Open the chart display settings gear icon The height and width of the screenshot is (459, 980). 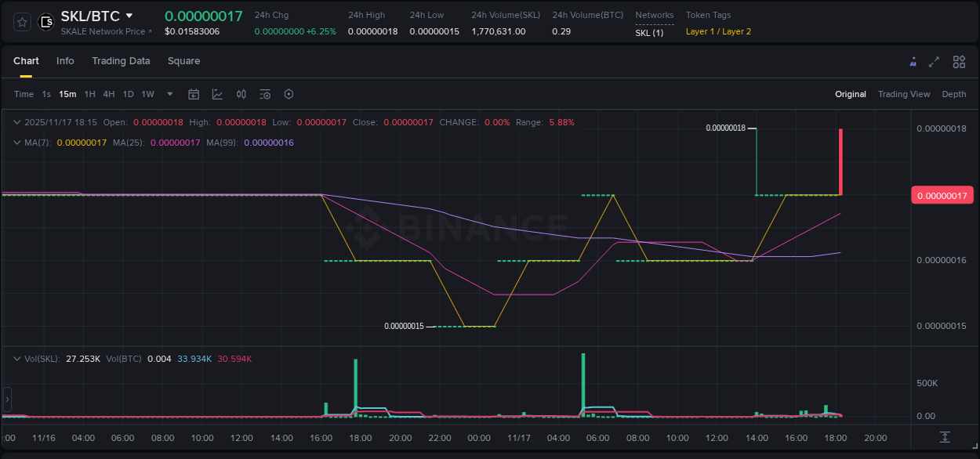pos(265,94)
